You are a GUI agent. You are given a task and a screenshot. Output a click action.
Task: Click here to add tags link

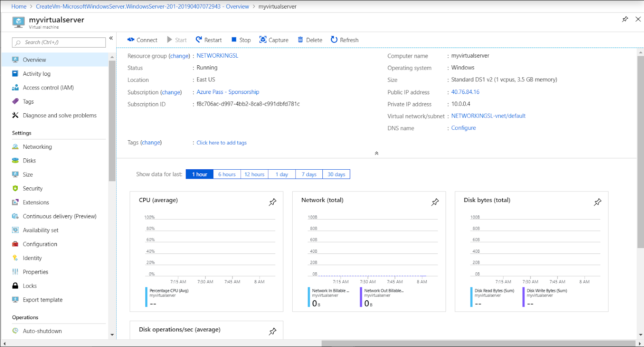point(221,143)
